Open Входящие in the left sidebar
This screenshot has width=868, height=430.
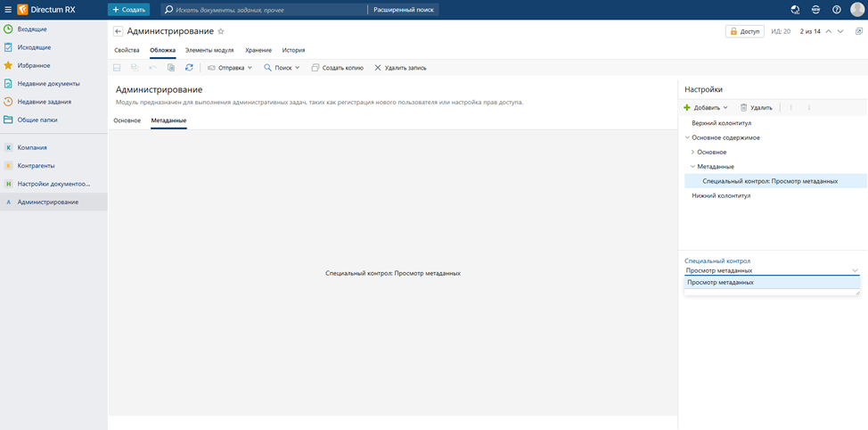33,29
